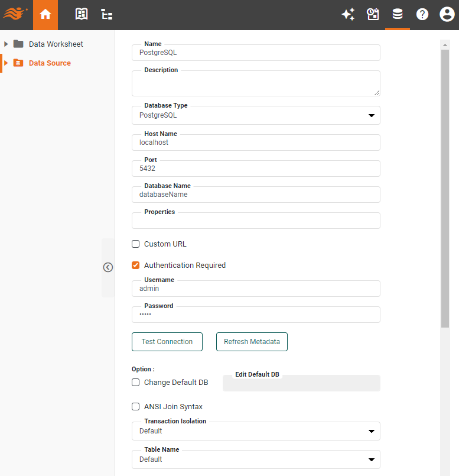Click the Test Connection button
Screen dimensions: 459x476
click(167, 341)
